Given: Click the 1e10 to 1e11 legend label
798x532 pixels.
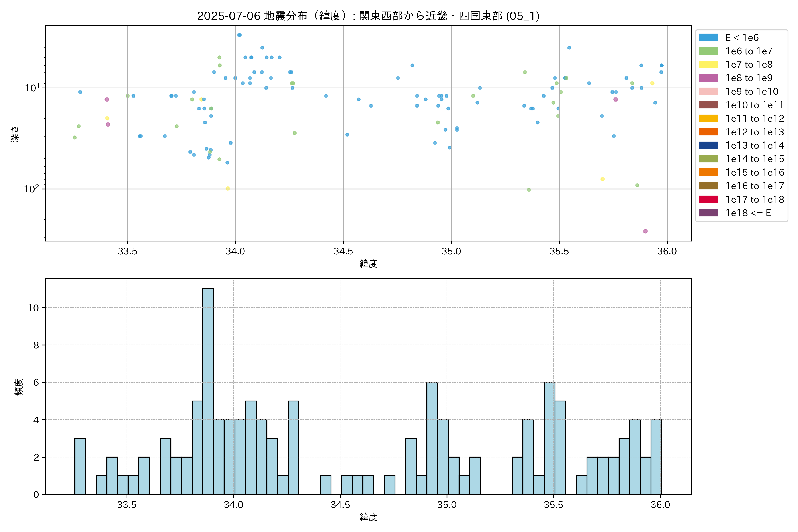Looking at the screenshot, I should click(x=755, y=105).
